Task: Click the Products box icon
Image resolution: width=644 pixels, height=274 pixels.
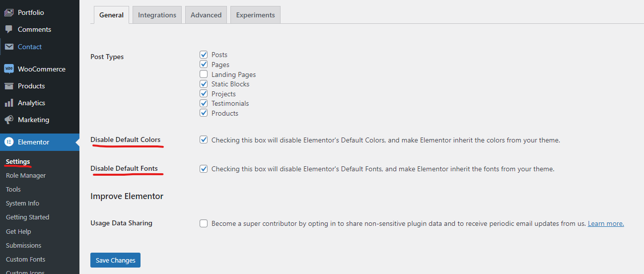Action: pos(9,86)
